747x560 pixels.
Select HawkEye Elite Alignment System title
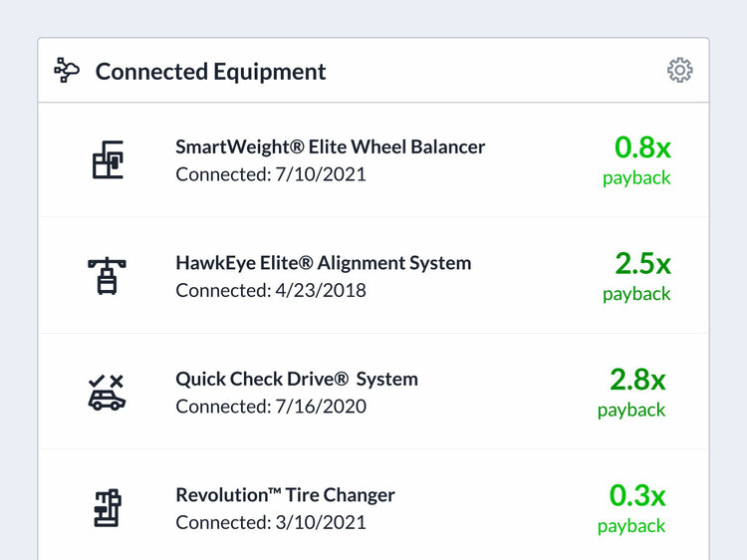pos(323,263)
